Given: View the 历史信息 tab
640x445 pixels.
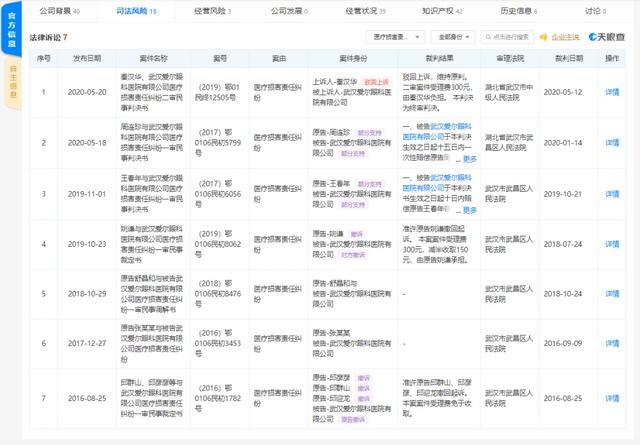Looking at the screenshot, I should point(518,11).
